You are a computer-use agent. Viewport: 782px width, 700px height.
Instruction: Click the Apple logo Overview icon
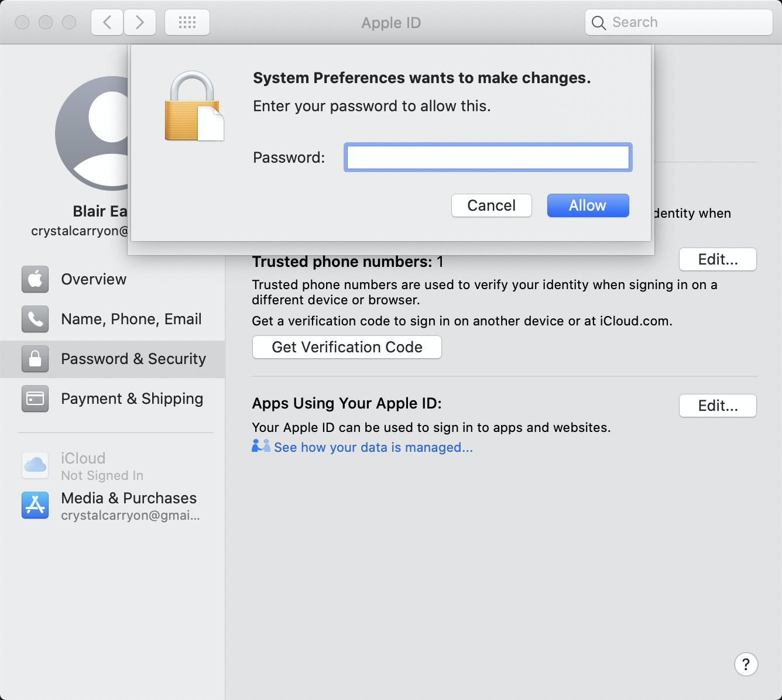pos(35,279)
